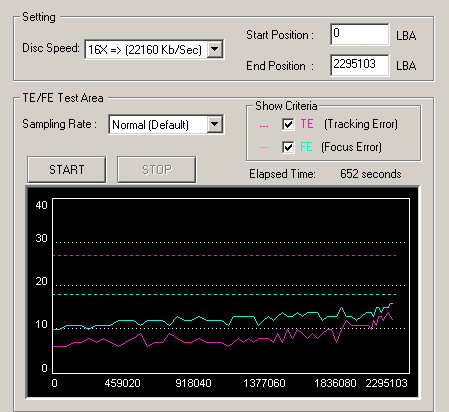Select the Normal (Default) sampling rate box

pos(166,125)
